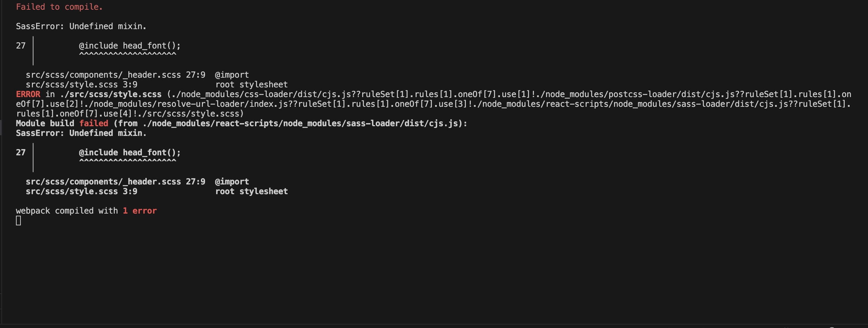Click the first non-bold "@include head_font();" code line
The image size is (868, 328).
coord(130,46)
